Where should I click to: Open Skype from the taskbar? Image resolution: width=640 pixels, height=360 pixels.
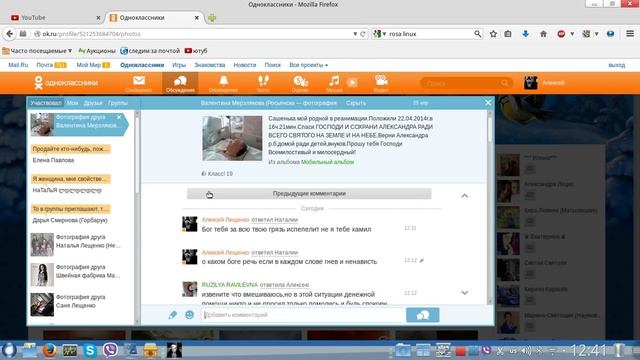(90, 350)
